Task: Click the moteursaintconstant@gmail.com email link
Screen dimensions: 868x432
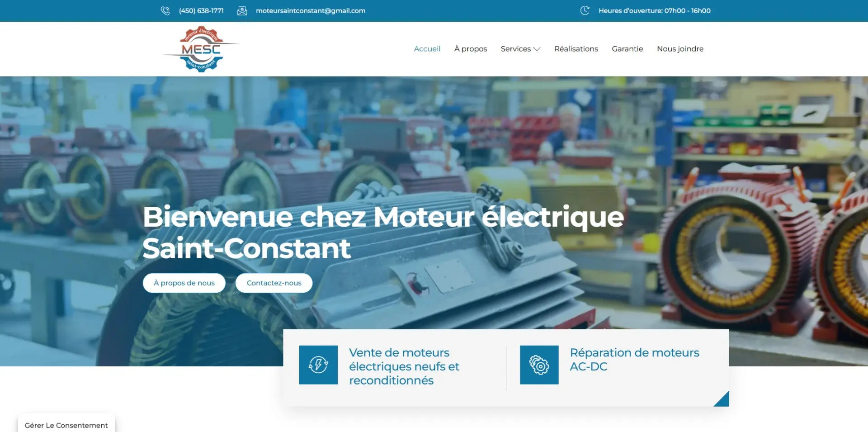Action: pos(311,10)
